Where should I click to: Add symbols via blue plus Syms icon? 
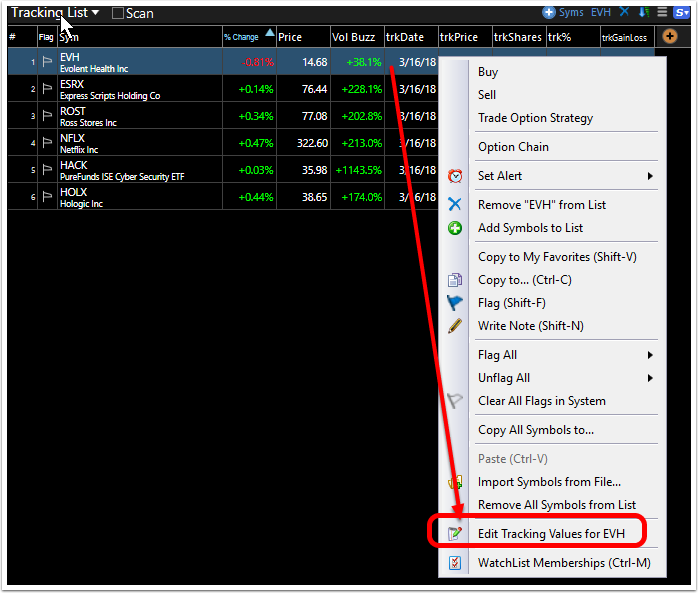coord(563,12)
